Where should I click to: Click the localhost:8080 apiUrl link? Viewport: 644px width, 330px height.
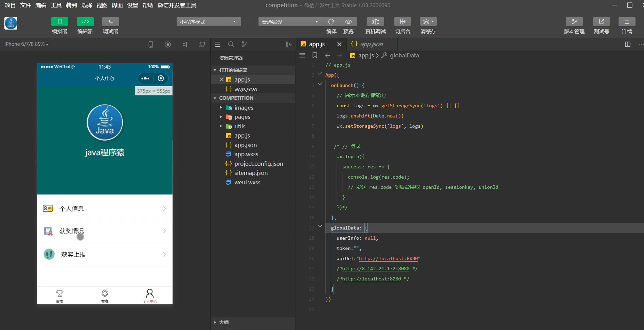click(388, 258)
